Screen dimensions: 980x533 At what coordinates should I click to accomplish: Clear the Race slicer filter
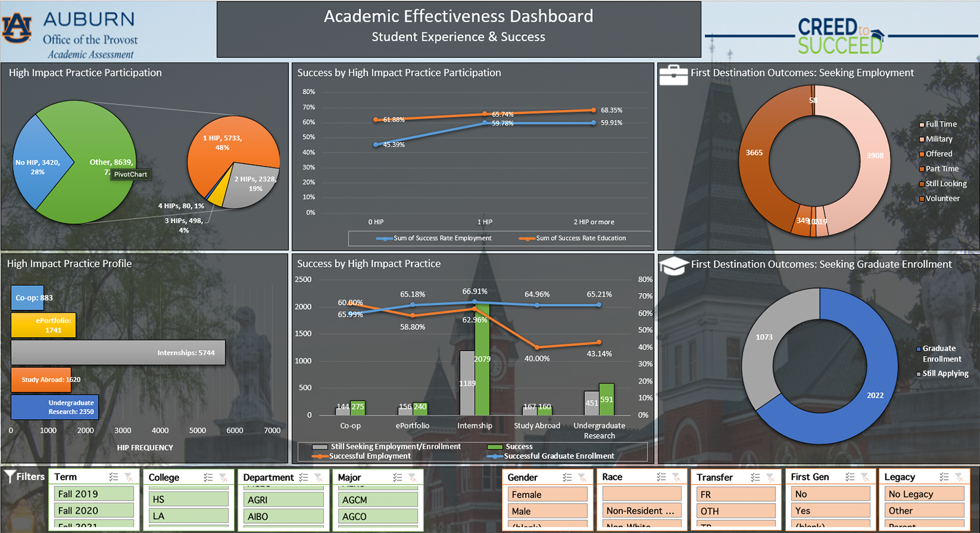[676, 477]
